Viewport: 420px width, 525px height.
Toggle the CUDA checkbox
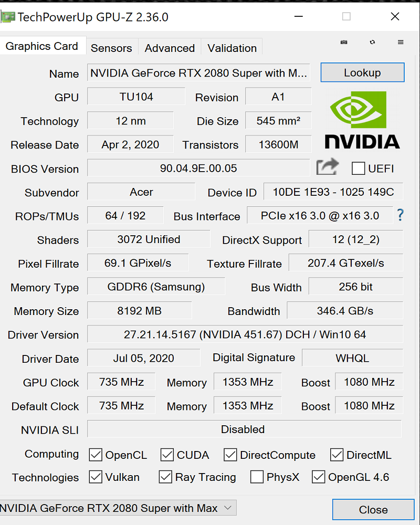point(167,455)
